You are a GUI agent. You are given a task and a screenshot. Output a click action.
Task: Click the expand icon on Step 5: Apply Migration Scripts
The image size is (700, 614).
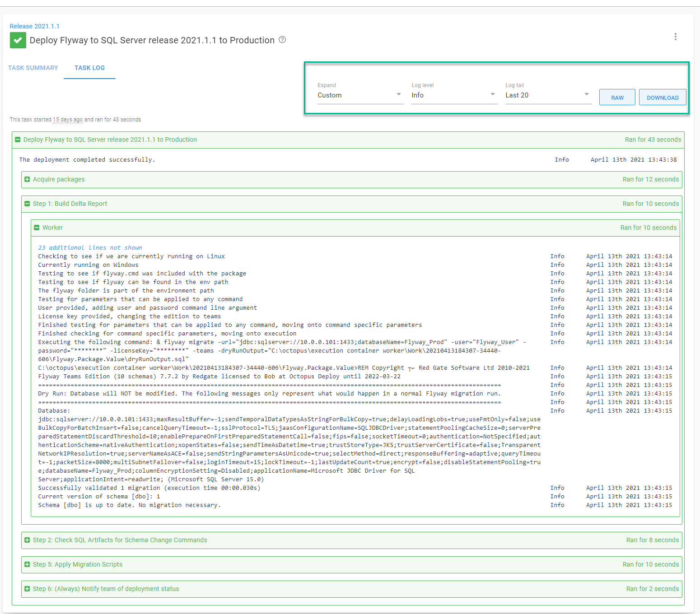27,564
